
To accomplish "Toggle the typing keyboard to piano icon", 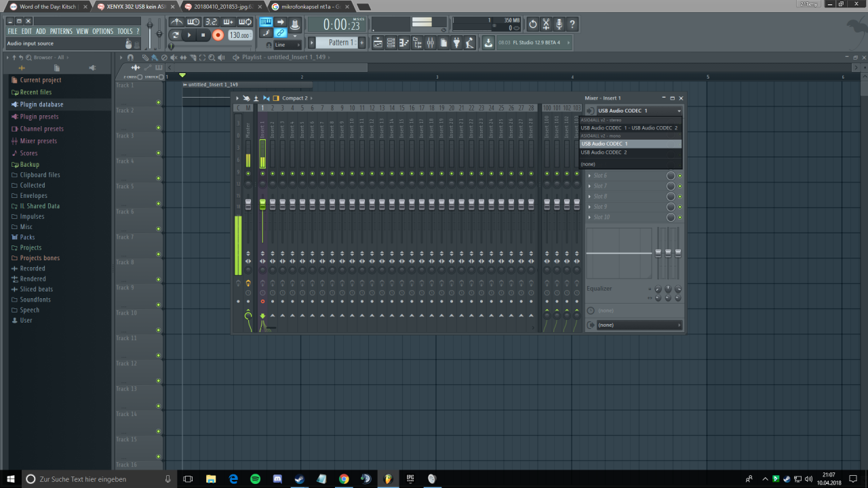I will 266,22.
